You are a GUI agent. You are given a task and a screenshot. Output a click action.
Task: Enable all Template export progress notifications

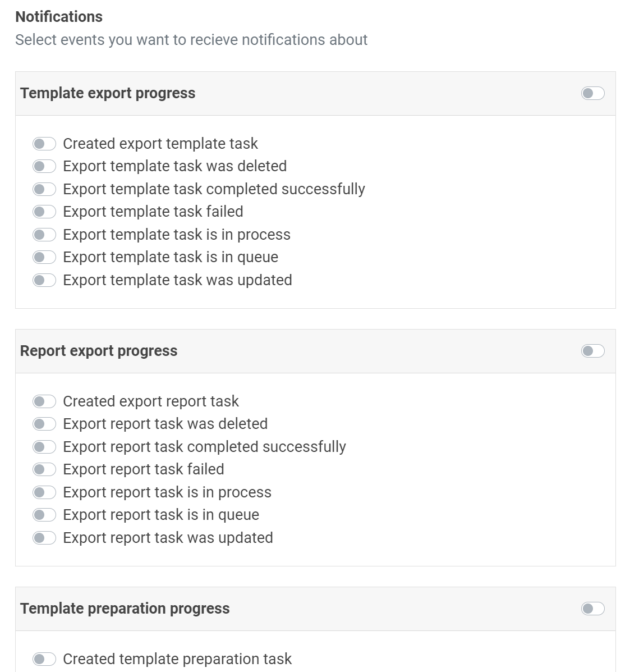[592, 93]
